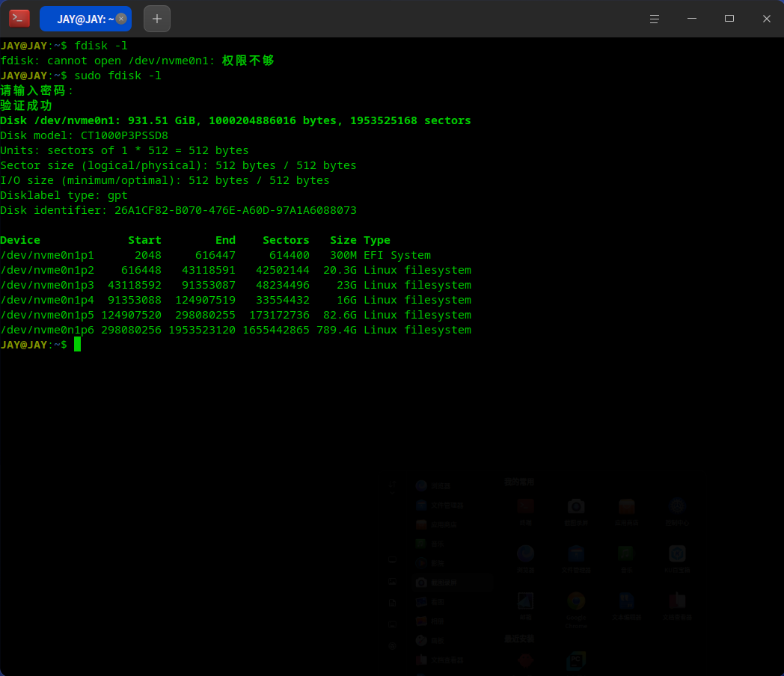Add a new terminal tab
The height and width of the screenshot is (676, 784).
pos(157,19)
